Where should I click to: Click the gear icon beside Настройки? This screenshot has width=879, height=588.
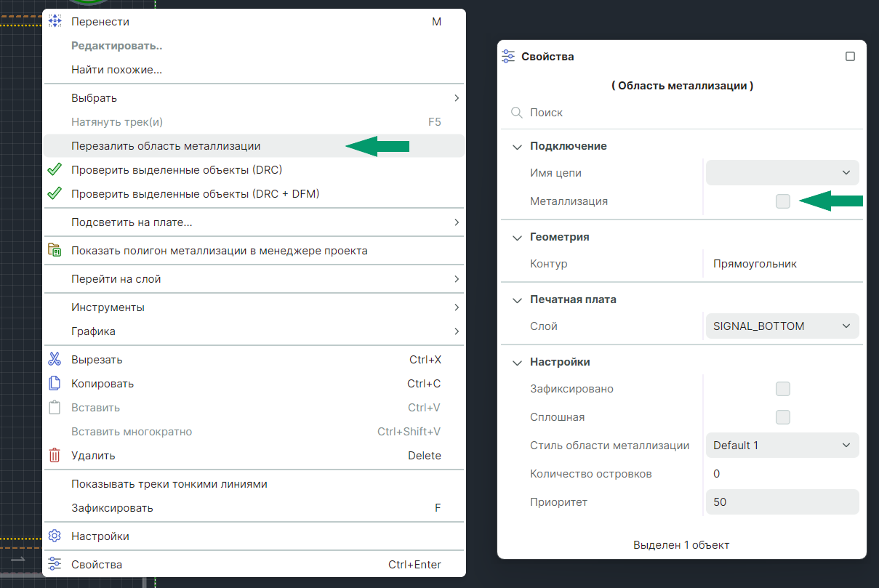(55, 536)
